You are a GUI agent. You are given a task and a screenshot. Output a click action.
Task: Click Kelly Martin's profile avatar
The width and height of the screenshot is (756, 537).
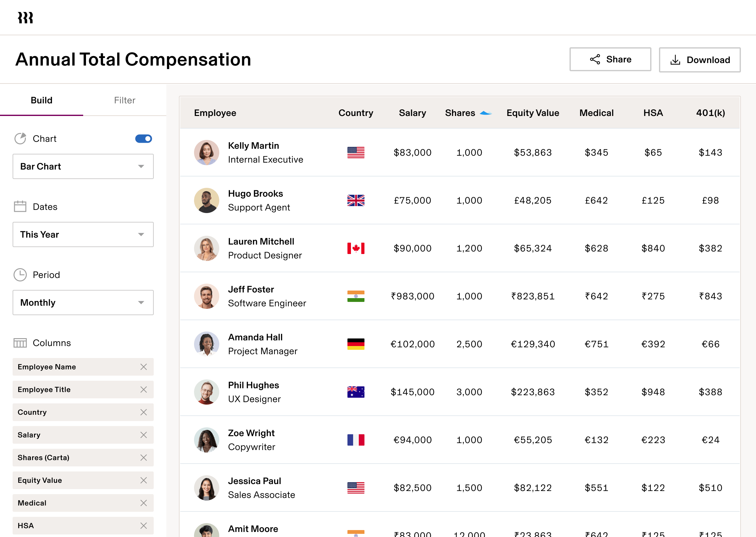pyautogui.click(x=207, y=153)
